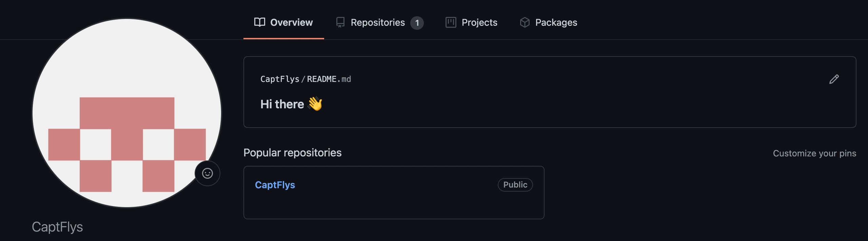
Task: Go to the Projects tab
Action: point(479,22)
